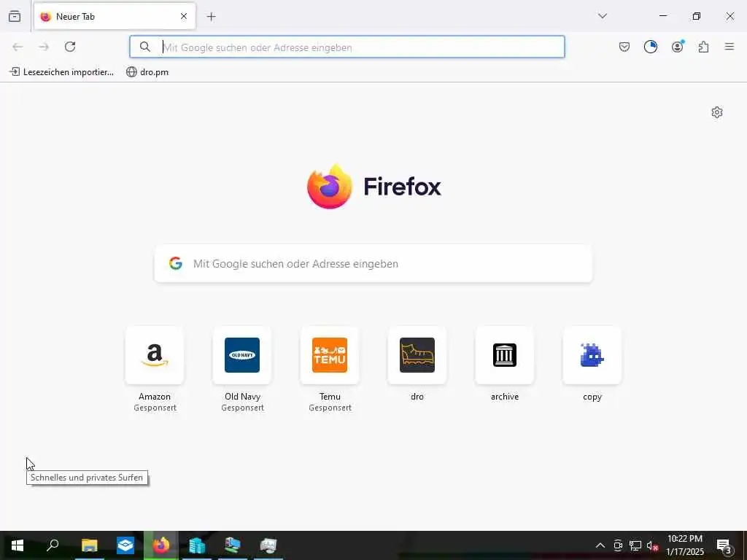The height and width of the screenshot is (560, 747).
Task: Open the Extensions puzzle icon
Action: [x=704, y=47]
